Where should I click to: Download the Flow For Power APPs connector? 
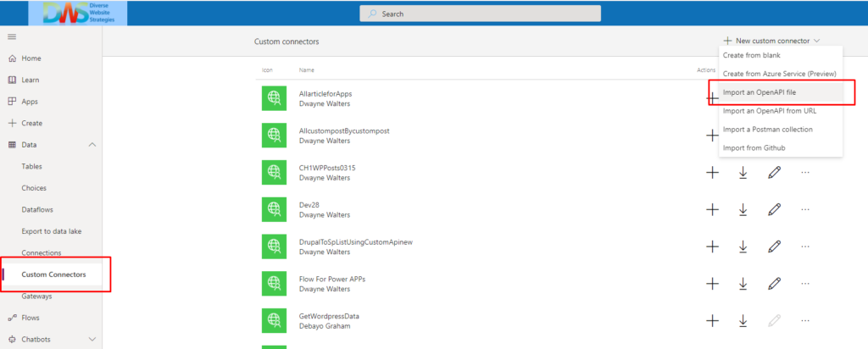(743, 284)
